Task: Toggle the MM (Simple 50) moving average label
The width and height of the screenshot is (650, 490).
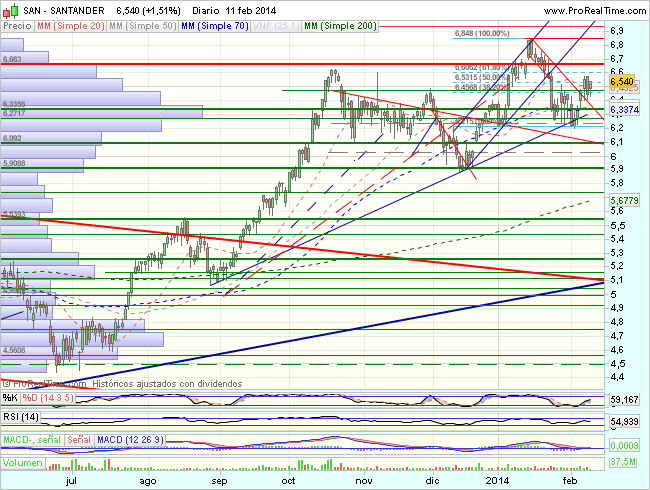Action: point(143,26)
